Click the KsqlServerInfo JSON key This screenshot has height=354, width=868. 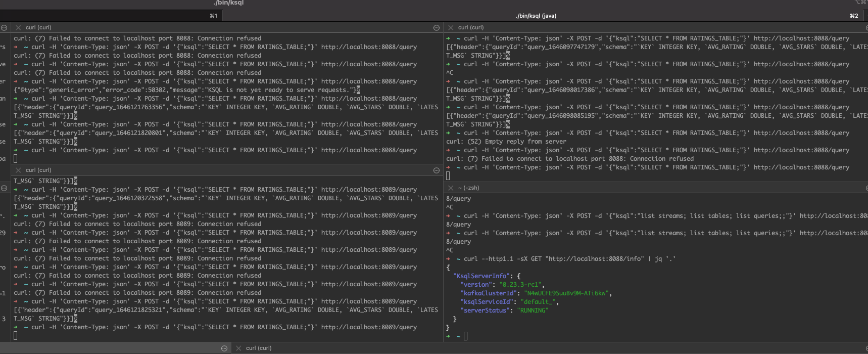pos(481,276)
